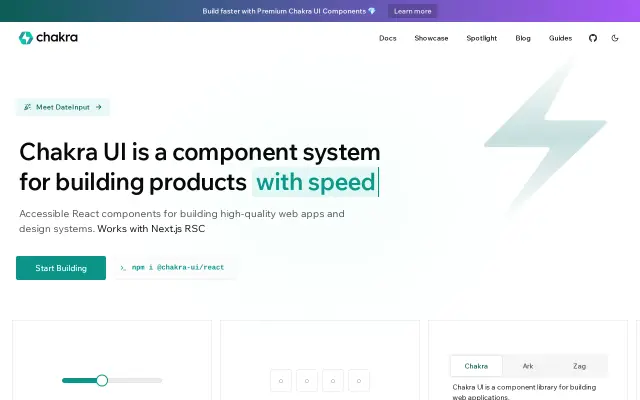Click the teal slider thumb

coord(102,380)
